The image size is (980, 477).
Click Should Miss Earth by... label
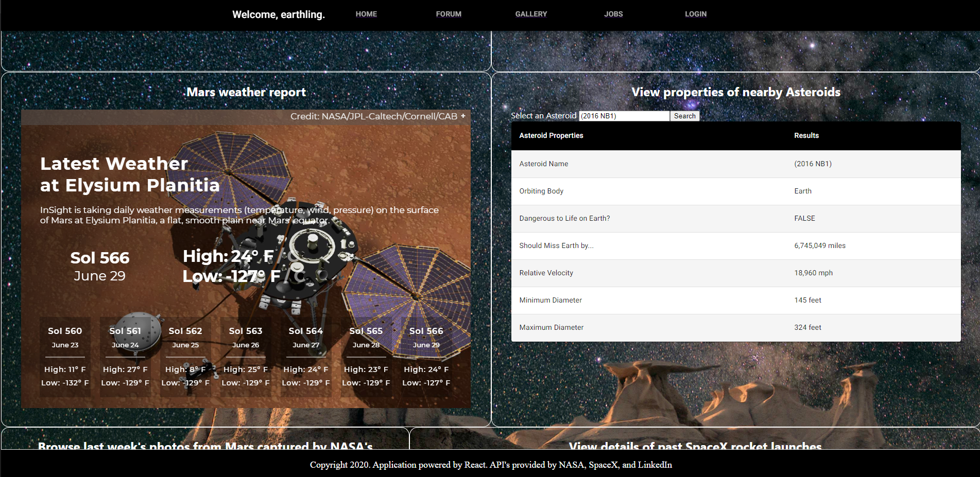point(556,245)
